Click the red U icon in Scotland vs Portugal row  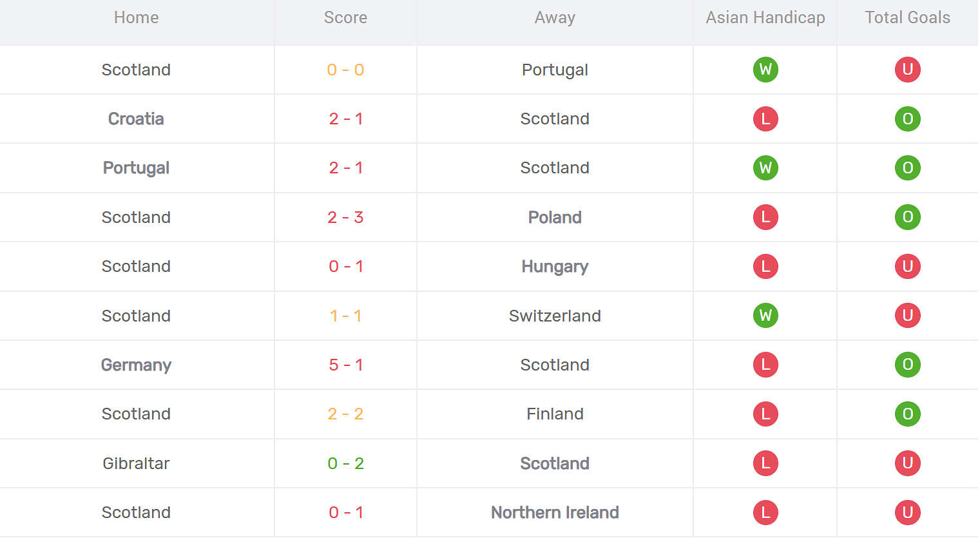tap(907, 70)
